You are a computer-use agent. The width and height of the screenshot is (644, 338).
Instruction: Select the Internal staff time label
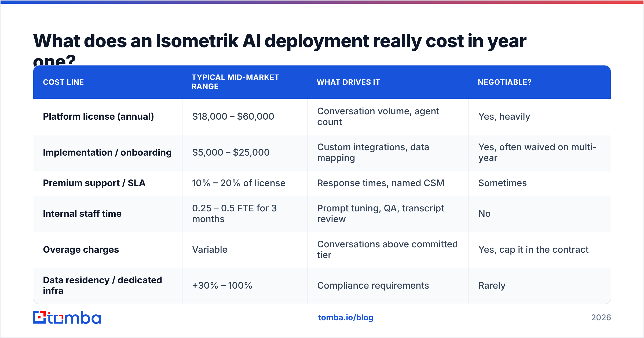82,214
